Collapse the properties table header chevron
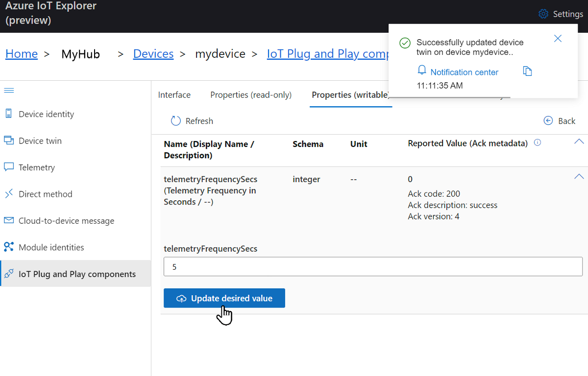588x376 pixels. (579, 141)
